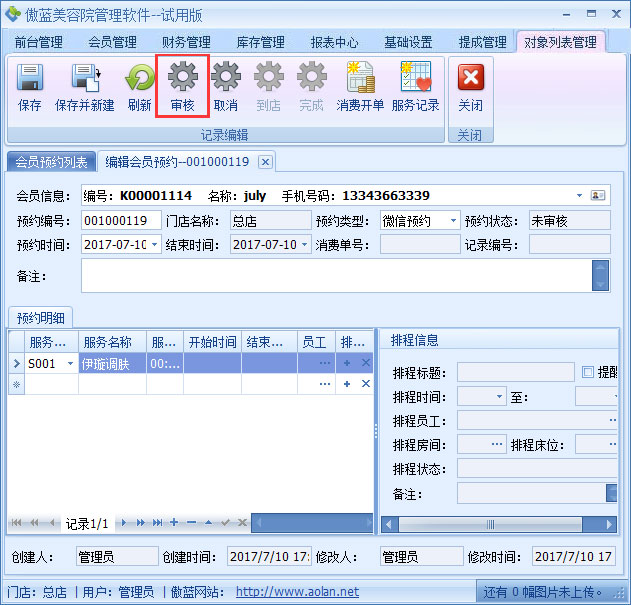The width and height of the screenshot is (631, 605).
Task: Expand the 预约类型 WeChat booking dropdown
Action: (x=453, y=221)
